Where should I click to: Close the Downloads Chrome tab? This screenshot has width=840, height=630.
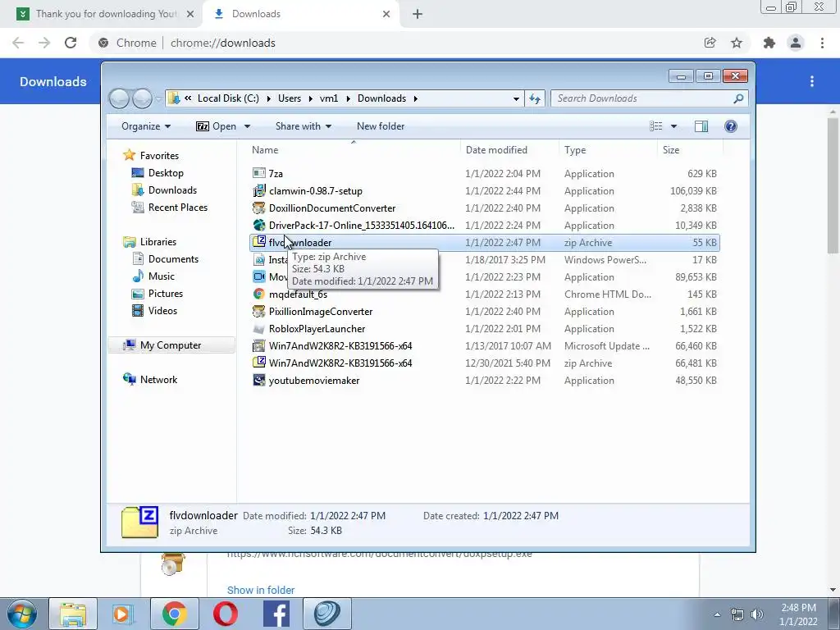pyautogui.click(x=386, y=14)
